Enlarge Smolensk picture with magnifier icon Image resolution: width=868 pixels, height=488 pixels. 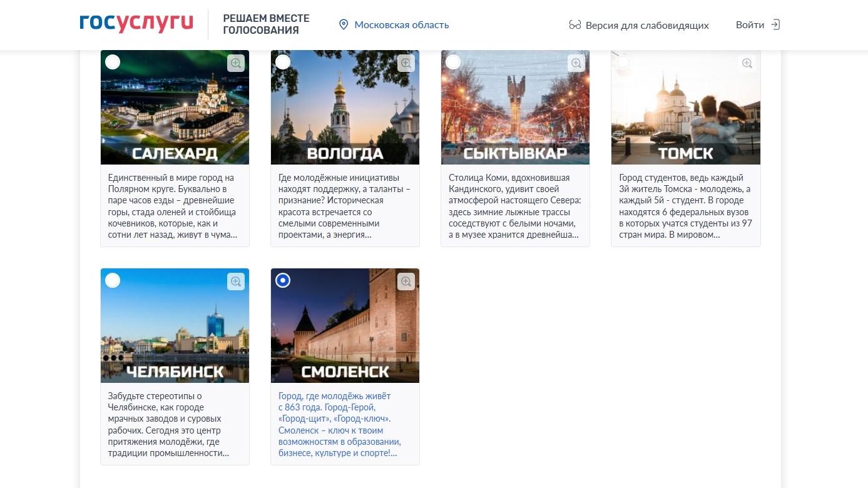[x=406, y=282]
